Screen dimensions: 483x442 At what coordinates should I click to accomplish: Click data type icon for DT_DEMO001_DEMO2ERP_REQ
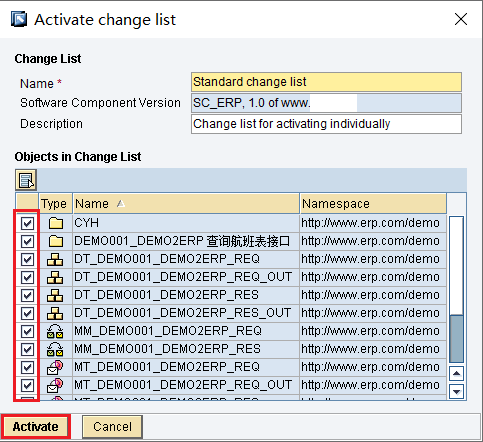point(55,259)
